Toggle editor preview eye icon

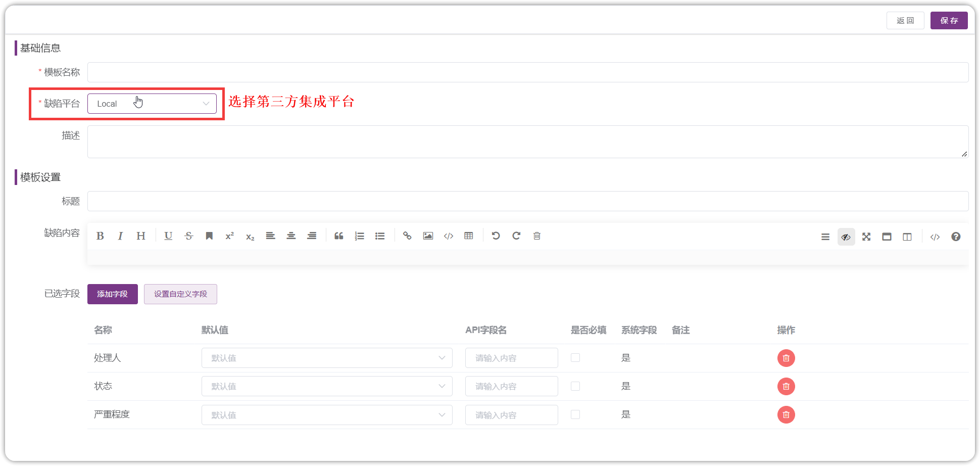click(846, 237)
